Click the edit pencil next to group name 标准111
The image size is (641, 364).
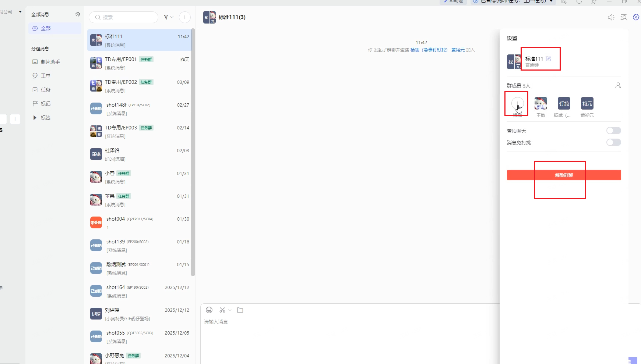click(x=548, y=59)
